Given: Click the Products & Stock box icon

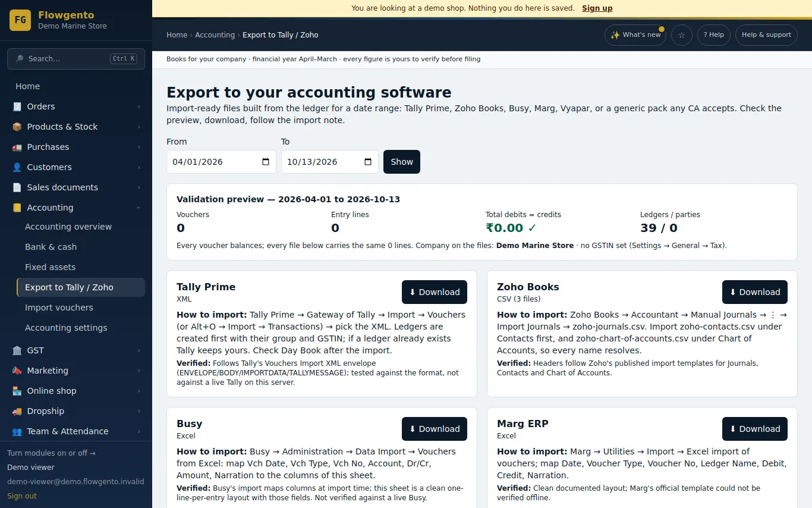Looking at the screenshot, I should [17, 127].
